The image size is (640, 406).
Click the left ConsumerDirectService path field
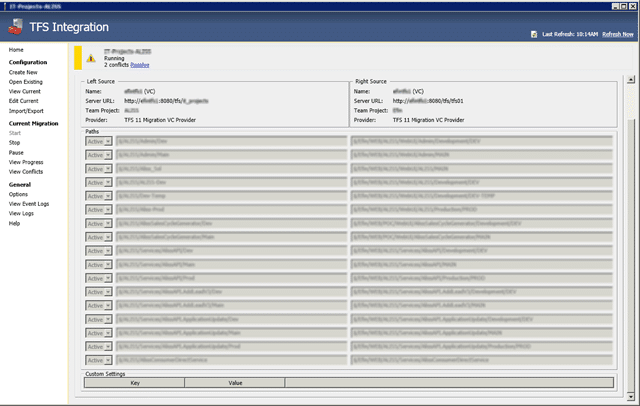(231, 360)
